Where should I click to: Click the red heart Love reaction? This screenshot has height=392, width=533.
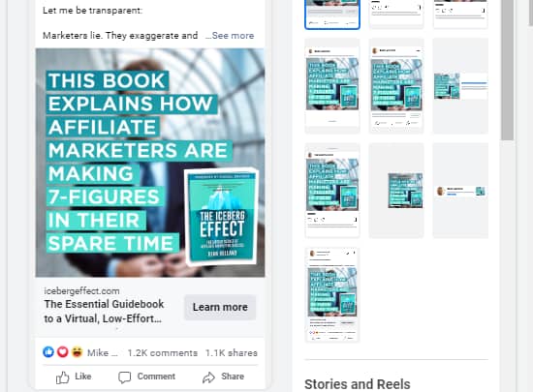click(63, 352)
